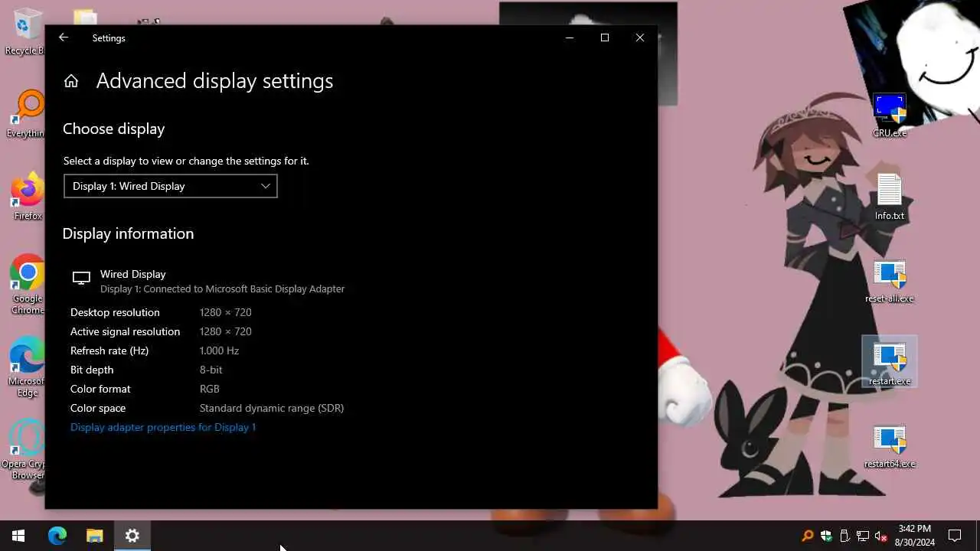The height and width of the screenshot is (551, 980).
Task: Click the 'Active signal resolution' label
Action: pos(125,331)
